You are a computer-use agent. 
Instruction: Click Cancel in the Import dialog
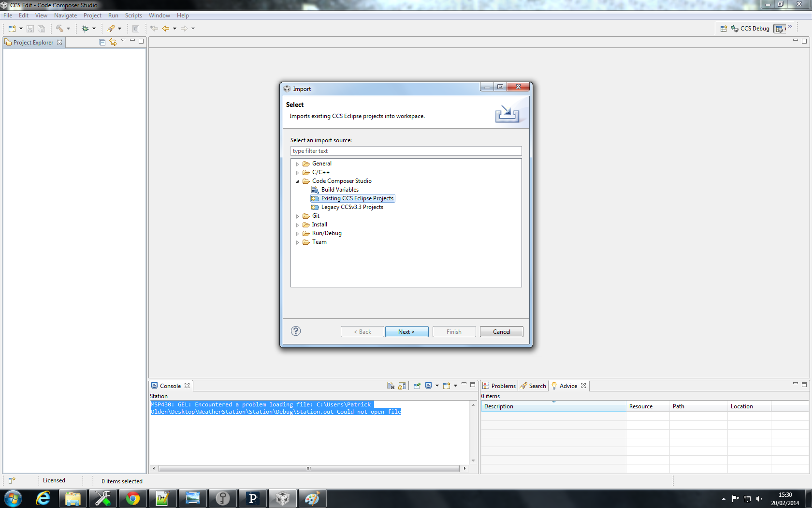(x=501, y=332)
